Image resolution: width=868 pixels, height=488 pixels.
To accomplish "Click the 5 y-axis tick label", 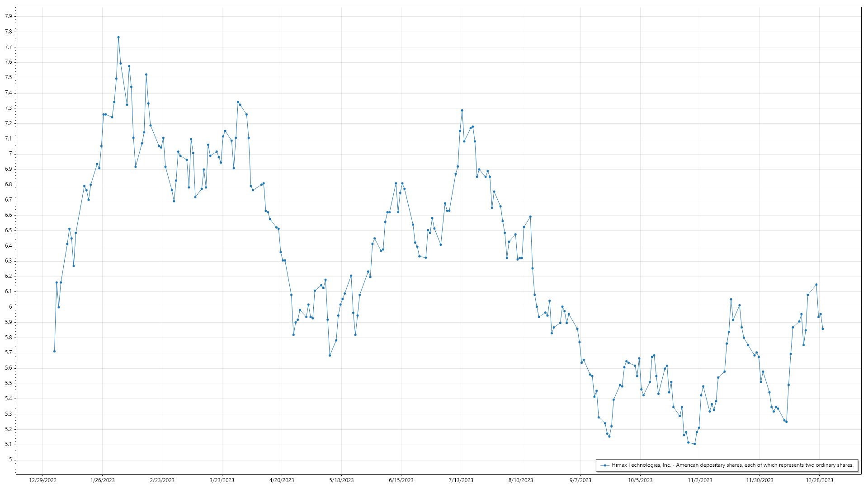I will [10, 460].
